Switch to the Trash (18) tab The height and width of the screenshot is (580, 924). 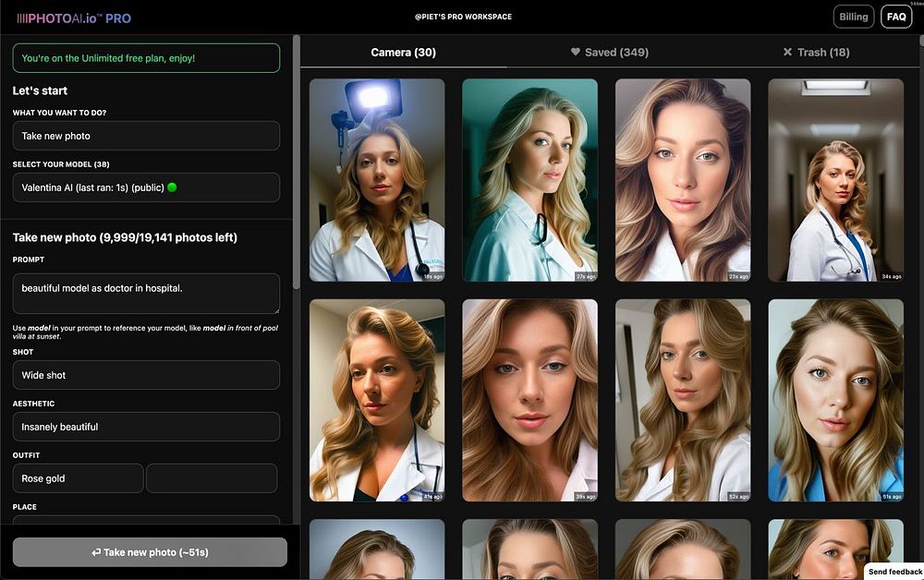click(816, 53)
